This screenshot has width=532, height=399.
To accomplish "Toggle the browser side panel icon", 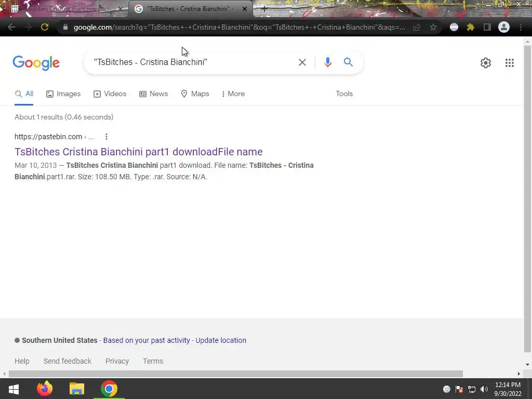I will pos(487,27).
